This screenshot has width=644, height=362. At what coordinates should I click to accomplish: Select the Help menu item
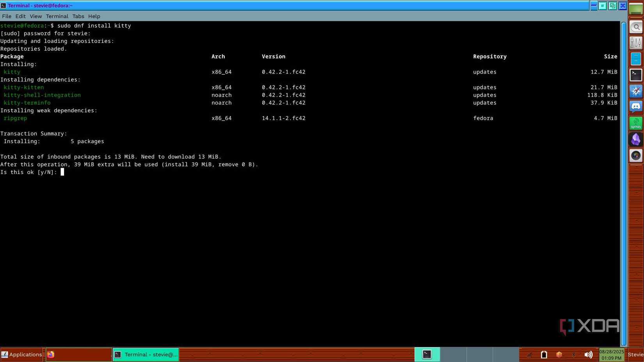(94, 16)
